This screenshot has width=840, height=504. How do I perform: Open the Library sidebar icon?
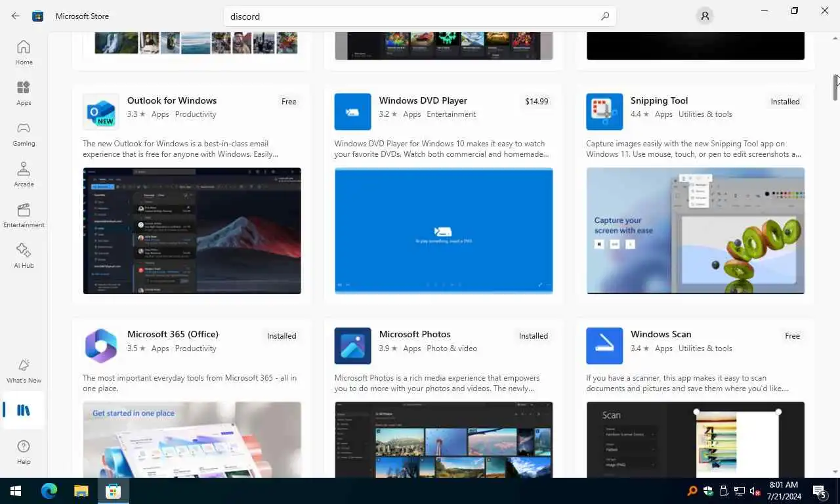24,410
